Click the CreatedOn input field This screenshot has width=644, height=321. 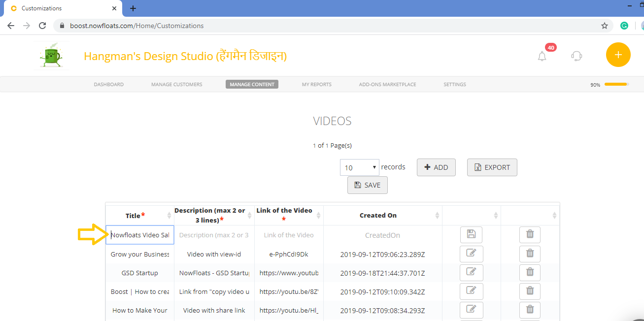click(x=382, y=235)
